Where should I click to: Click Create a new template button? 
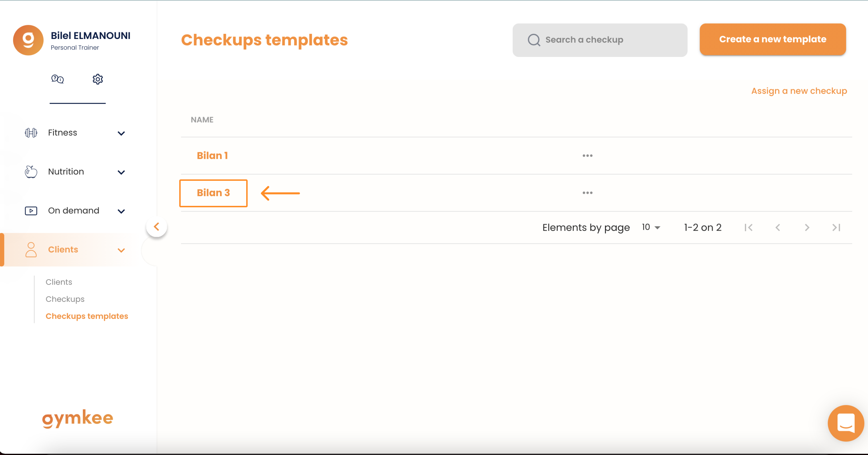coord(773,39)
